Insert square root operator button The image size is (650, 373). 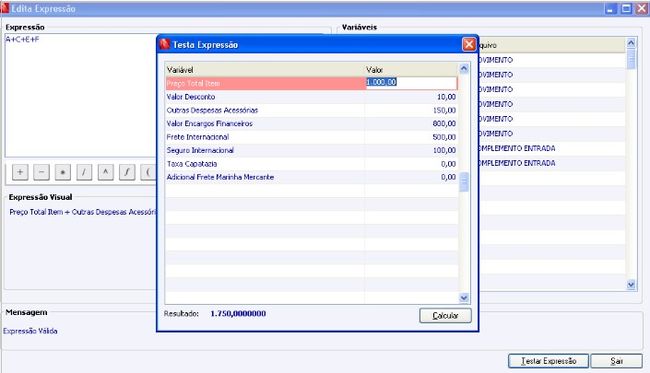[127, 172]
